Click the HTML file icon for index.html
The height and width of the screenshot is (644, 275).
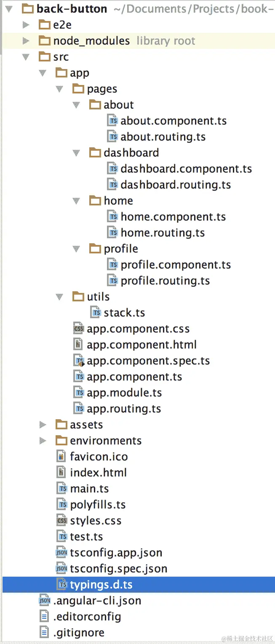click(62, 473)
